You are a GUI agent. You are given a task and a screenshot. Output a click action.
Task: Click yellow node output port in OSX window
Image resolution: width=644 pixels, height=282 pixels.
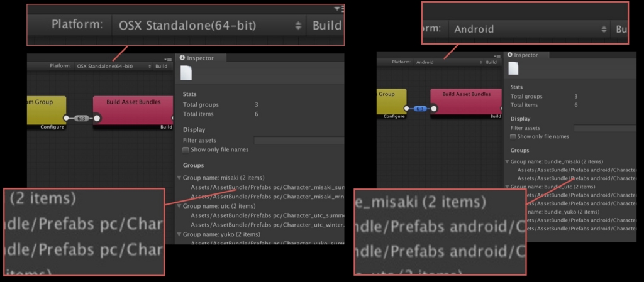[x=66, y=118]
